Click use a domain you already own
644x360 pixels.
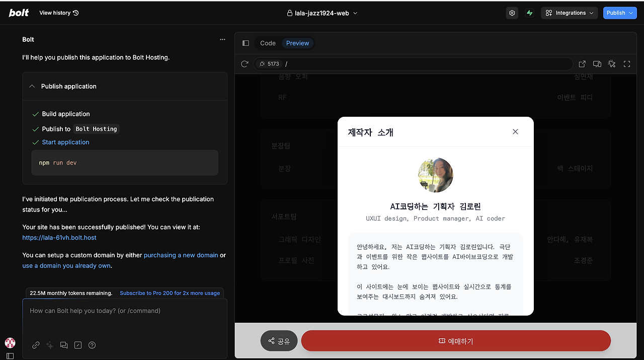[66, 266]
